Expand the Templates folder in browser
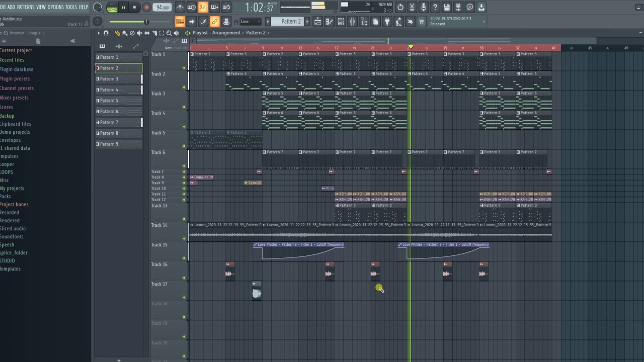This screenshot has width=644, height=362. 10,269
